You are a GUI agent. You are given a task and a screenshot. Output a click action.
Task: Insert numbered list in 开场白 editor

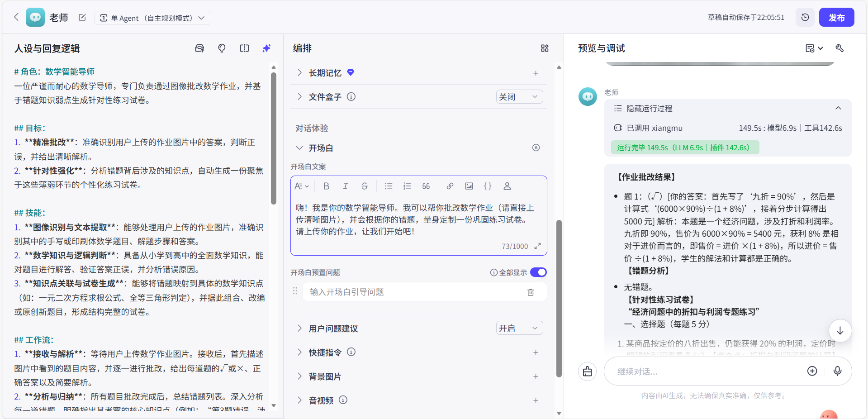point(407,186)
